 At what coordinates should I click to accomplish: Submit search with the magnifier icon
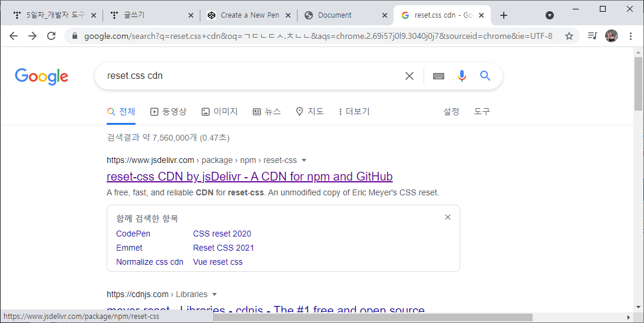485,76
